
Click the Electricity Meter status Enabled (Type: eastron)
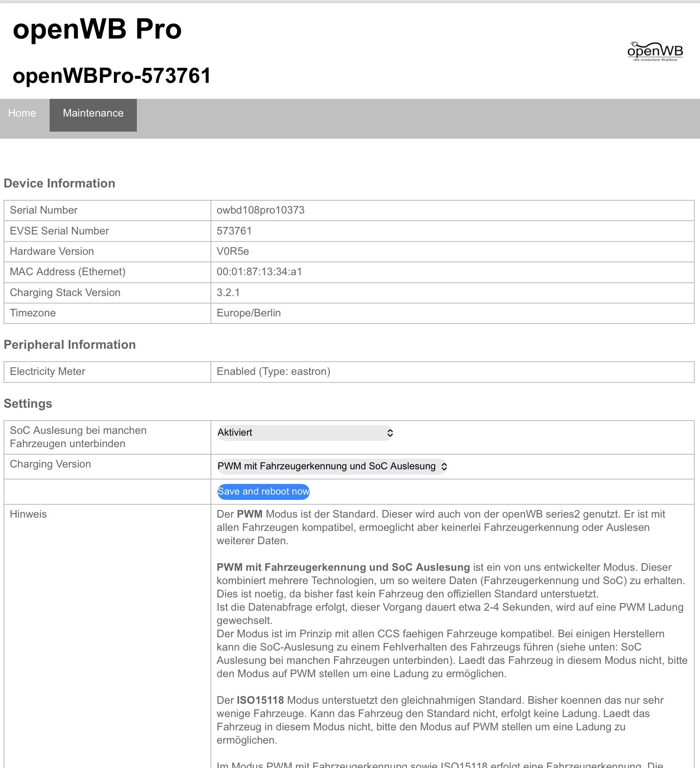(273, 371)
